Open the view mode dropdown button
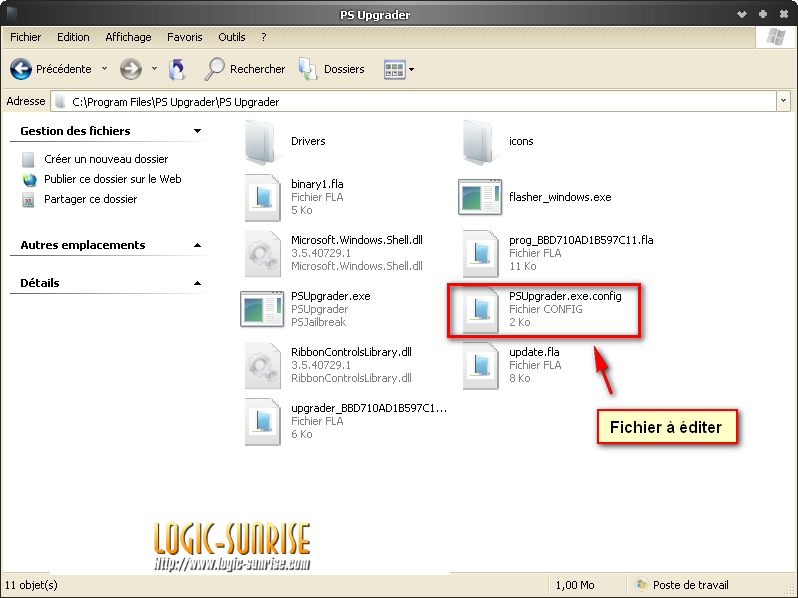Image resolution: width=798 pixels, height=598 pixels. click(399, 69)
